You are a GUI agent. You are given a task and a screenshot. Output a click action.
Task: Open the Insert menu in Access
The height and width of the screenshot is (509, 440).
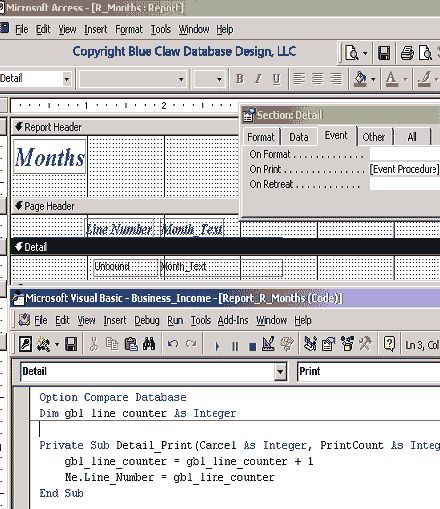click(96, 29)
